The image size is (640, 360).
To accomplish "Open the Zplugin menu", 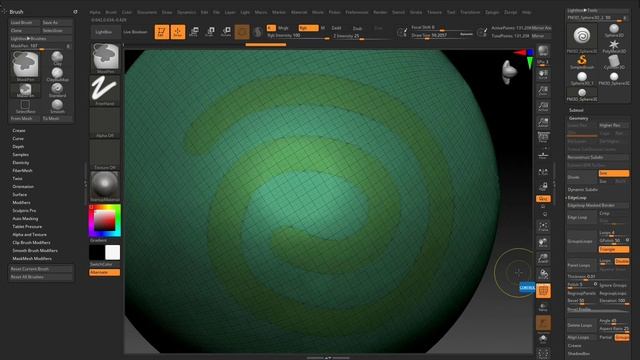I will tap(492, 12).
